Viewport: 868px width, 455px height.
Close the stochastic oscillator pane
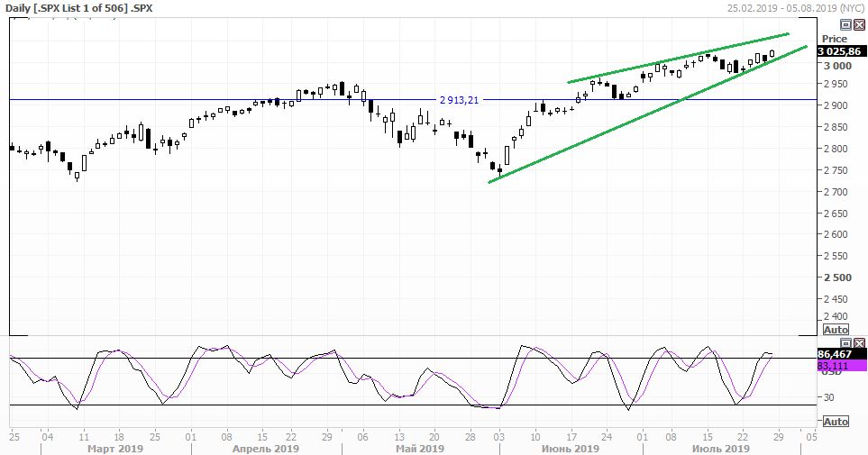(x=859, y=343)
